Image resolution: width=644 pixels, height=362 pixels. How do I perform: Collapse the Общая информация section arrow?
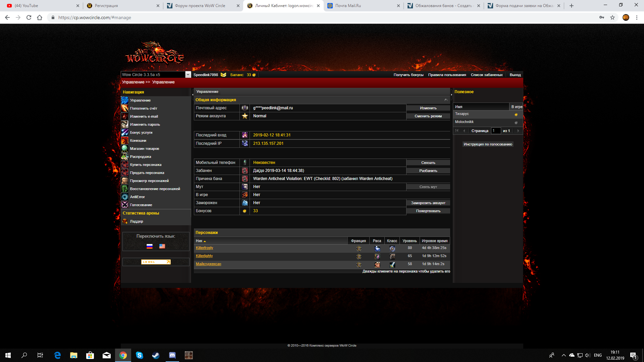(446, 100)
